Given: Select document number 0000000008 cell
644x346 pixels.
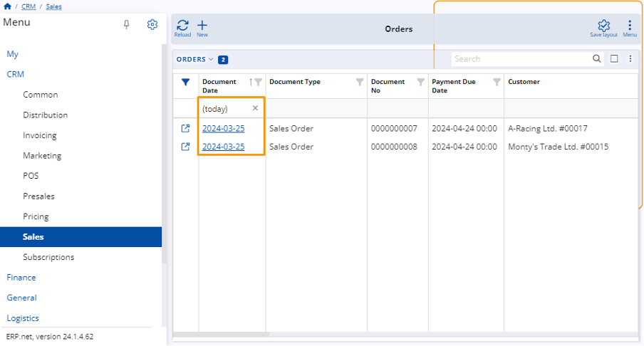Looking at the screenshot, I should pyautogui.click(x=394, y=147).
